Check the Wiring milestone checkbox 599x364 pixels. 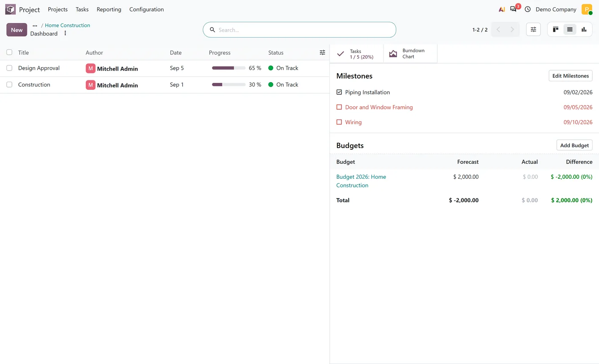click(339, 122)
